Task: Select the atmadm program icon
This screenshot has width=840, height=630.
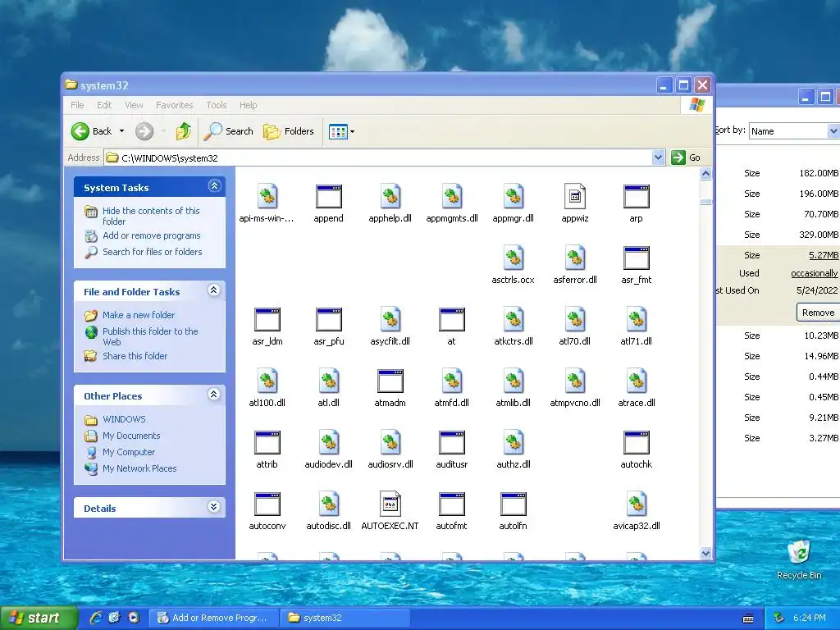Action: click(x=390, y=387)
